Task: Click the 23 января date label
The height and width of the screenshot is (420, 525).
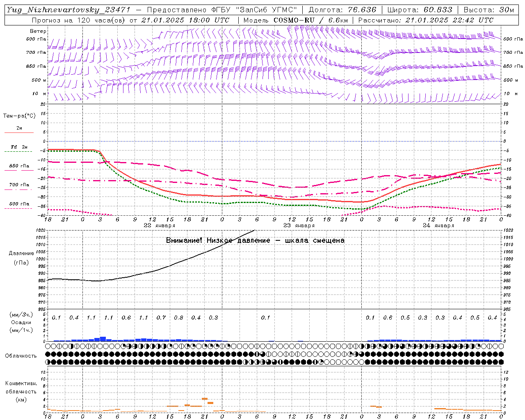Action: coord(299,226)
